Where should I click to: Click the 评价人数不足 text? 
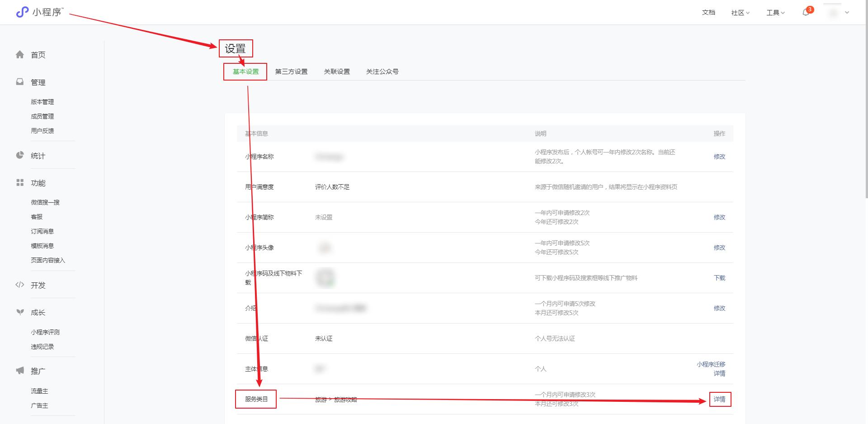tap(332, 187)
